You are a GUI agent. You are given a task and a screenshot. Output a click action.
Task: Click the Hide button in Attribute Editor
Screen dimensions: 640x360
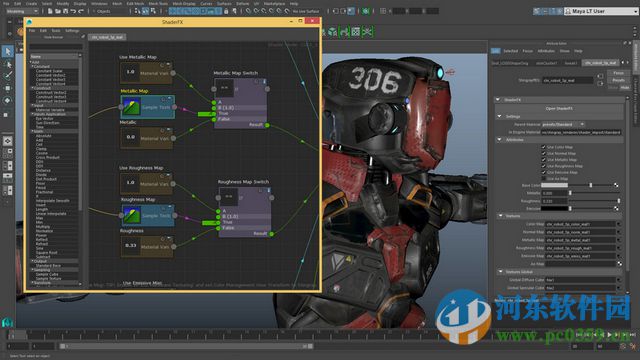624,88
